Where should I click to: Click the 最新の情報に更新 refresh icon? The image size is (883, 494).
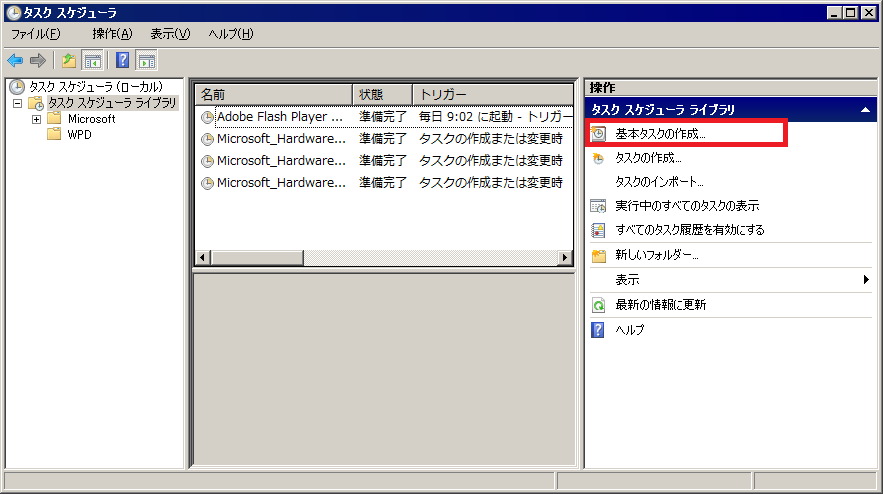point(598,305)
